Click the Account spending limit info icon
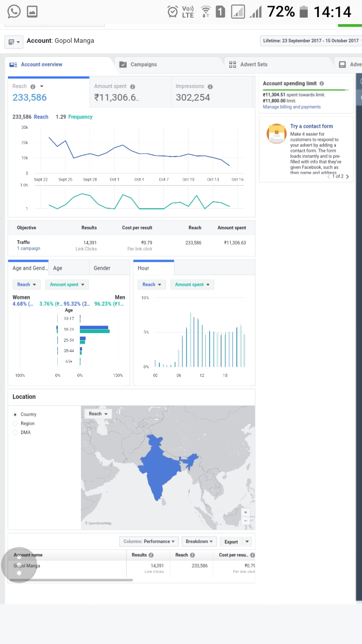 coord(322,84)
